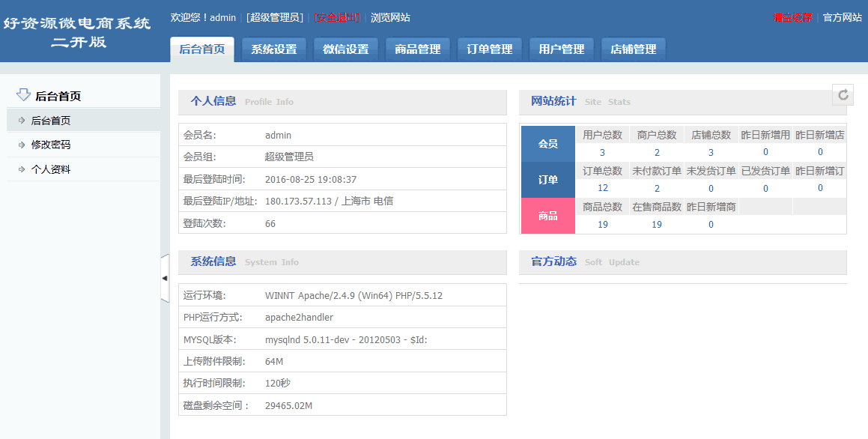Switch to the 系统设置 tab
The height and width of the screenshot is (439, 868).
274,49
